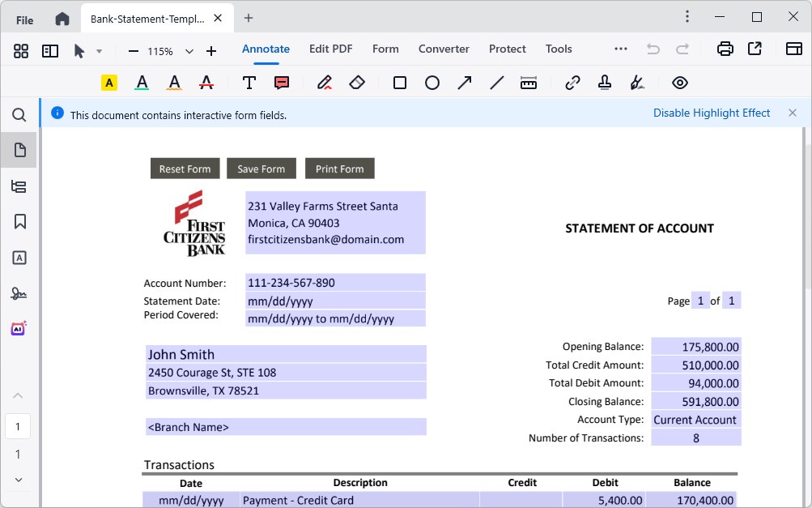Viewport: 812px width, 508px height.
Task: Select the Signature tool in the toolbar
Action: pyautogui.click(x=636, y=82)
